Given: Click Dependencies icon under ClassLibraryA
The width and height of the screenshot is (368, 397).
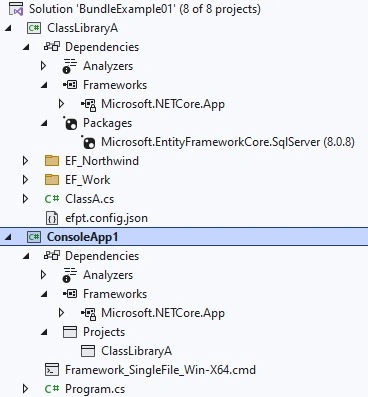Looking at the screenshot, I should coord(52,47).
